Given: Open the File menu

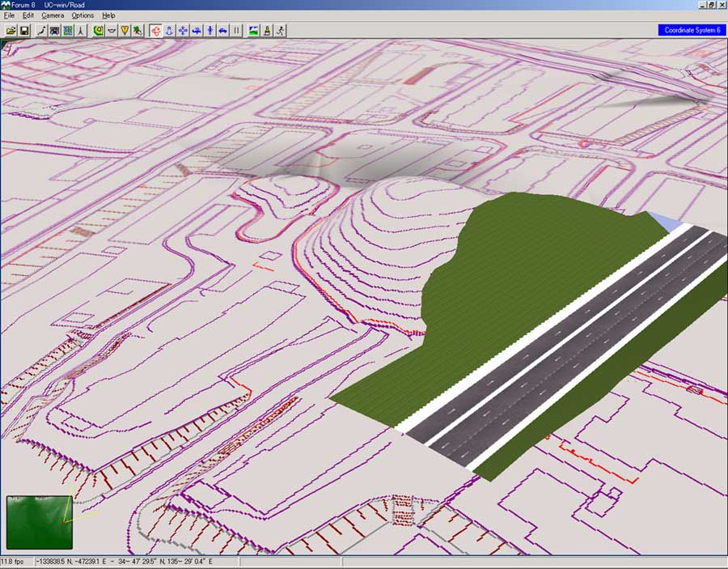Looking at the screenshot, I should (x=10, y=15).
